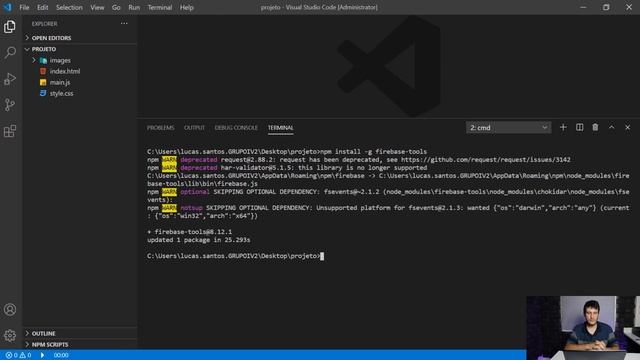Viewport: 640px width, 360px height.
Task: Expand the images folder chevron
Action: pyautogui.click(x=34, y=60)
